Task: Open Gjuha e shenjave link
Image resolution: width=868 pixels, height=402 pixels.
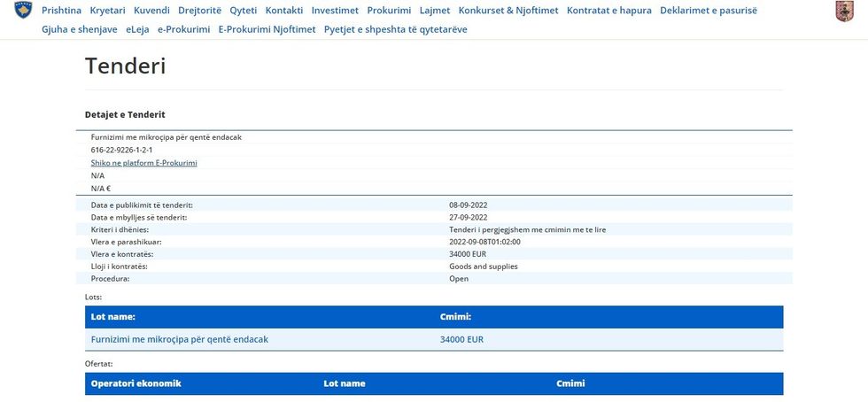Action: [x=79, y=29]
